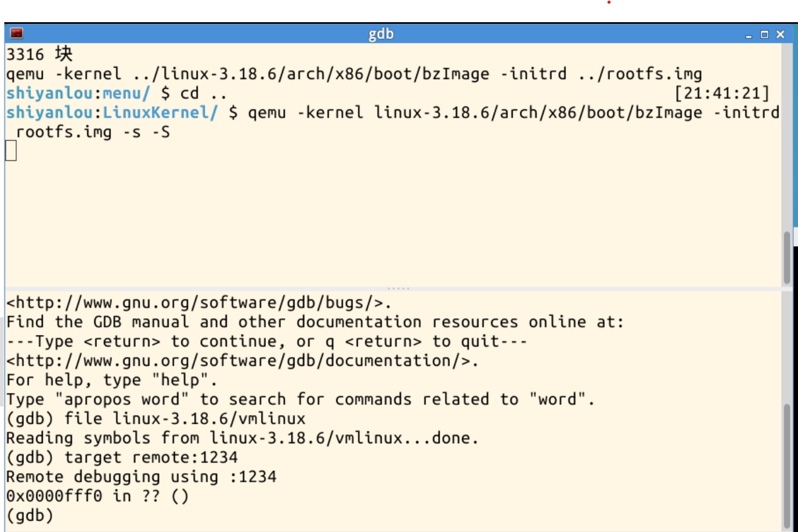Minimize the gdb terminal window
This screenshot has width=798, height=532.
tap(749, 35)
